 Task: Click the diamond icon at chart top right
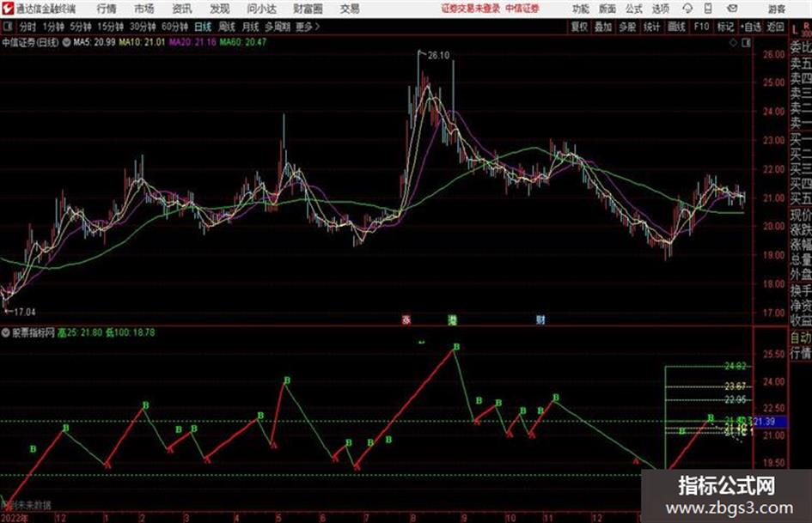click(733, 43)
